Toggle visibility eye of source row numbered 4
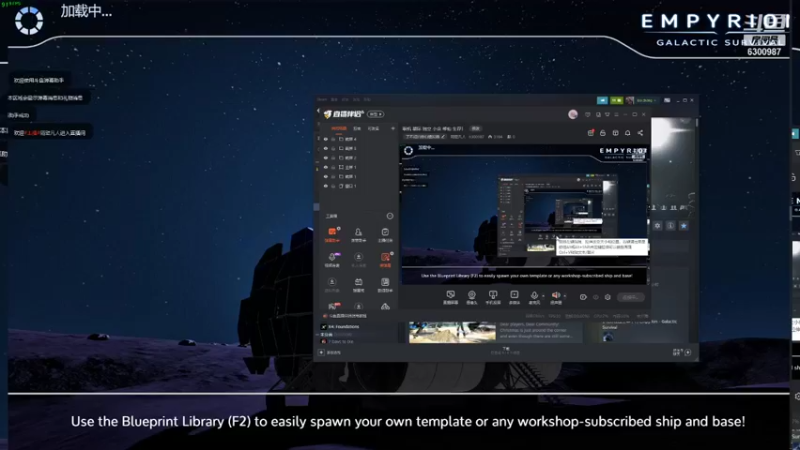 [x=326, y=139]
